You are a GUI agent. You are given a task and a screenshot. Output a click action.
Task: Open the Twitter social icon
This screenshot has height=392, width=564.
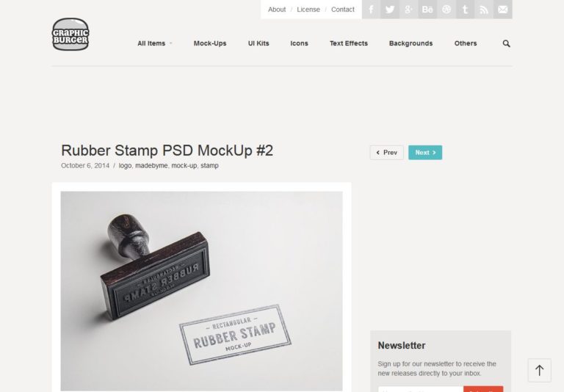click(390, 10)
